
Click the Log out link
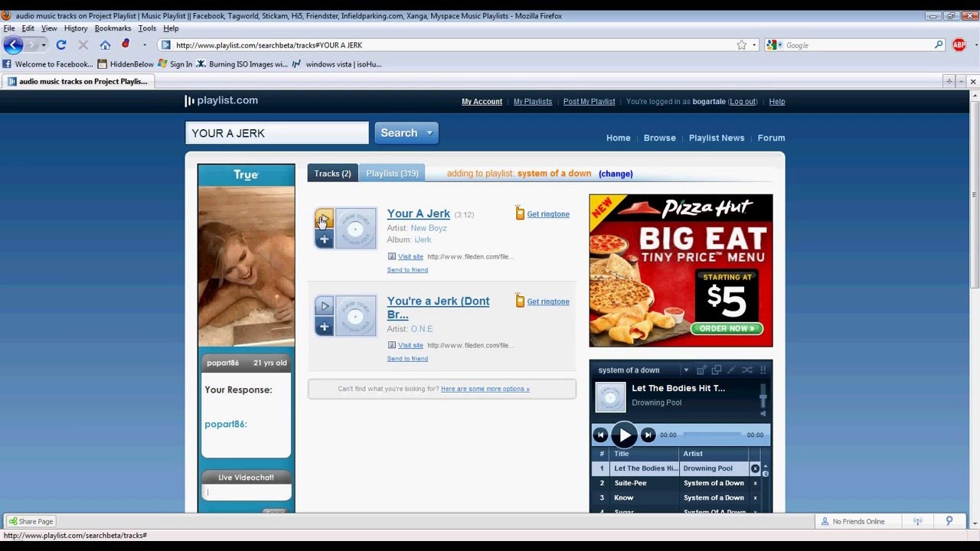coord(743,102)
